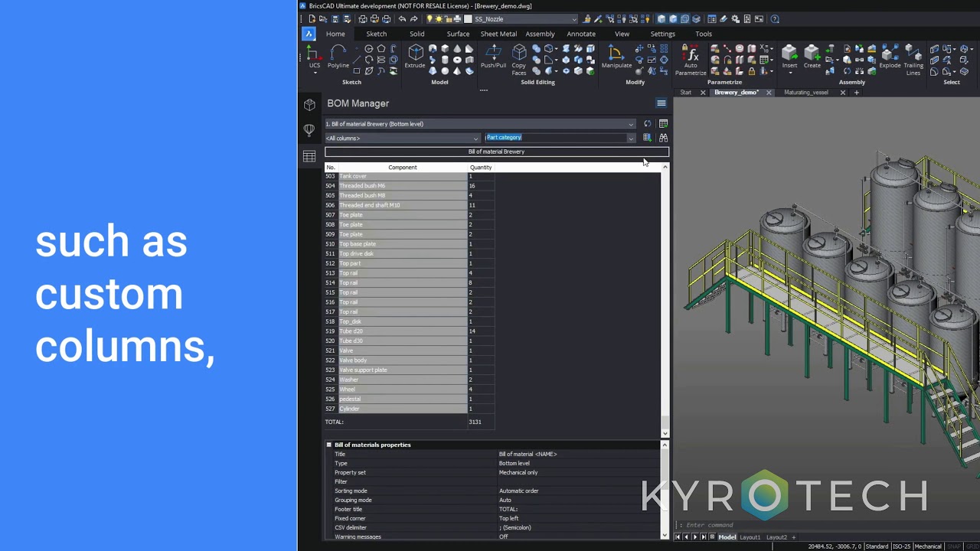Switch to the Layout1 tab
The width and height of the screenshot is (980, 551).
coord(750,537)
